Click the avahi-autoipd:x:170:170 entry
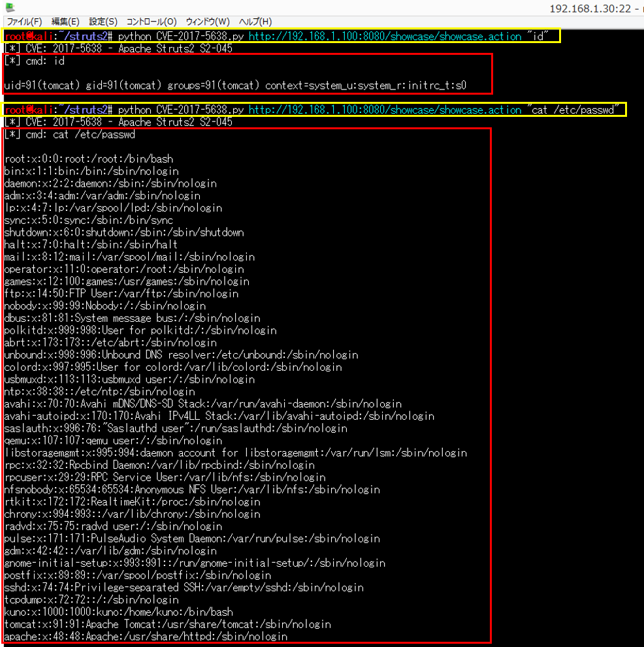This screenshot has height=647, width=644. [x=219, y=416]
